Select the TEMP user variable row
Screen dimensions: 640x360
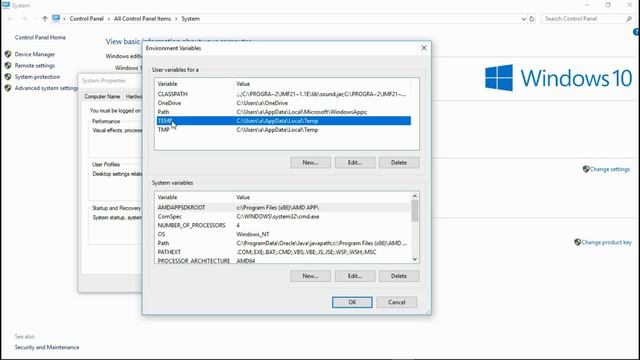(x=284, y=121)
